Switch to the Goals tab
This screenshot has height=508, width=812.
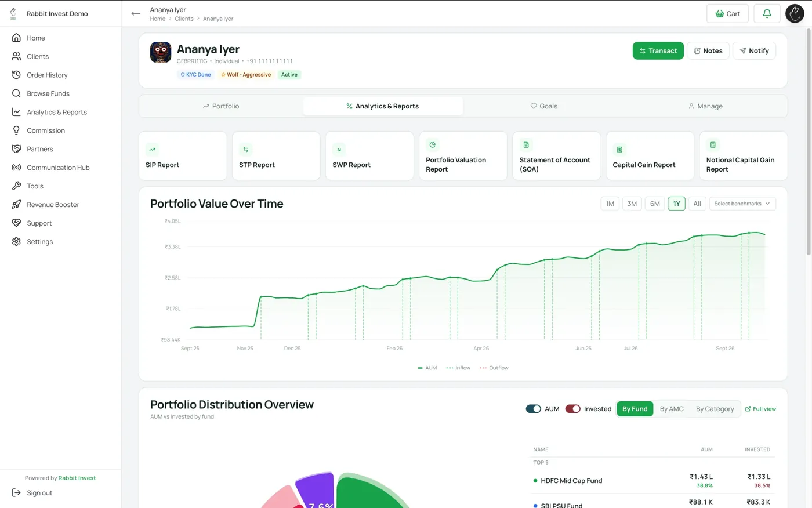pyautogui.click(x=543, y=106)
